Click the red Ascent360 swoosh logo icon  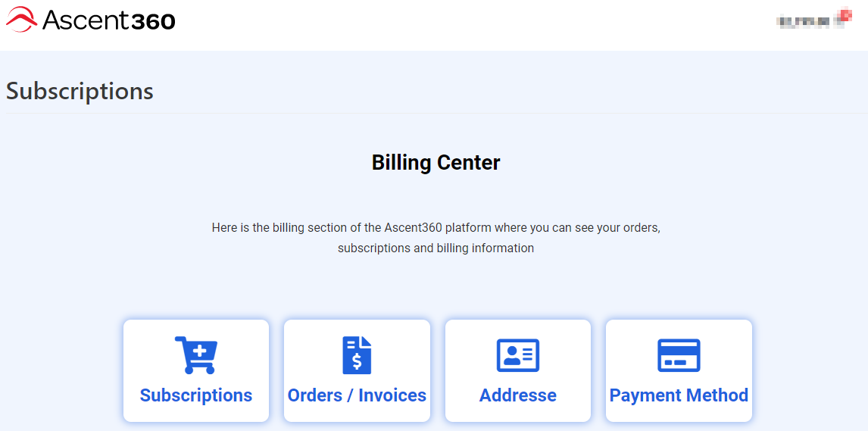click(21, 20)
